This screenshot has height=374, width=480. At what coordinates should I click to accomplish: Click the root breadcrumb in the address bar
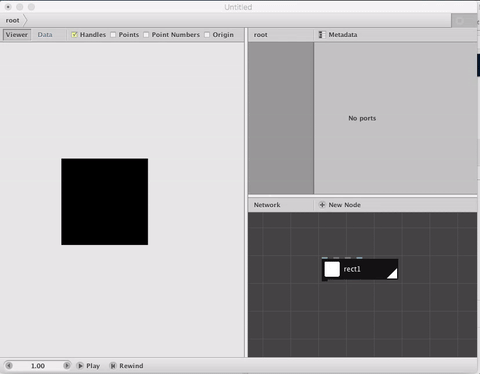coord(13,21)
